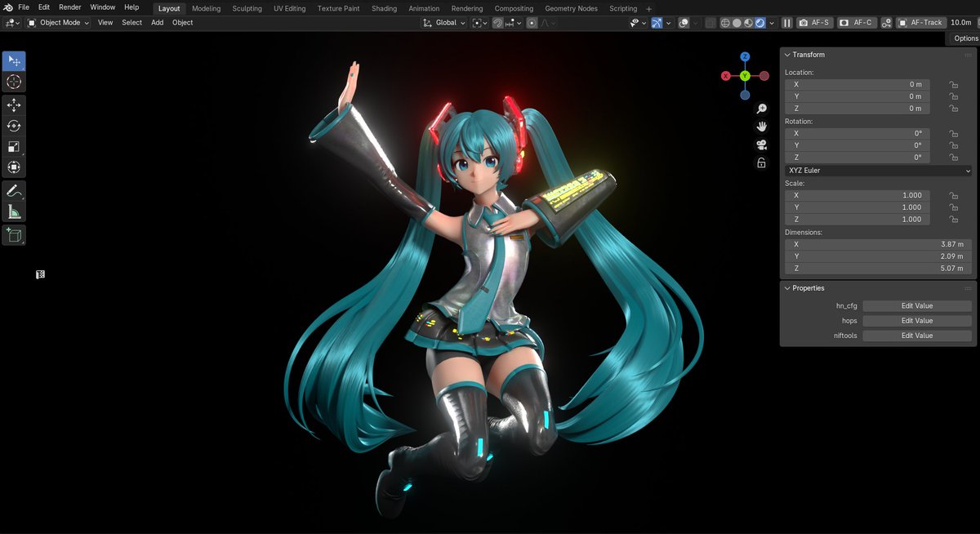Select the Annotate tool
The image size is (980, 534).
(14, 190)
